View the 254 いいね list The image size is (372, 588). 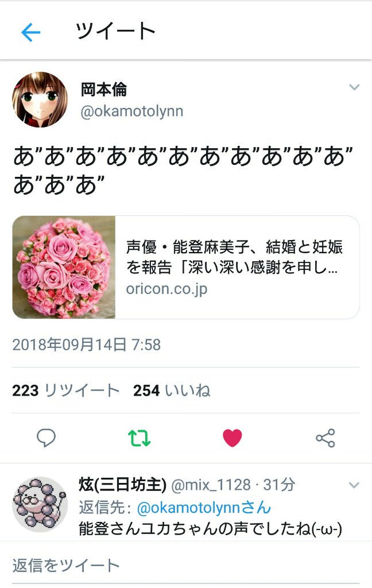(172, 390)
